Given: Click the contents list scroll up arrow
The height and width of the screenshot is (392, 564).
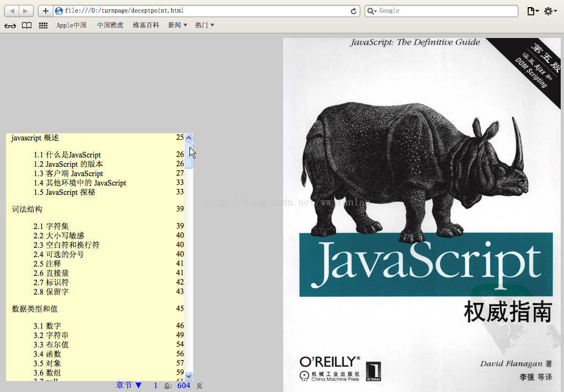Looking at the screenshot, I should coord(188,138).
